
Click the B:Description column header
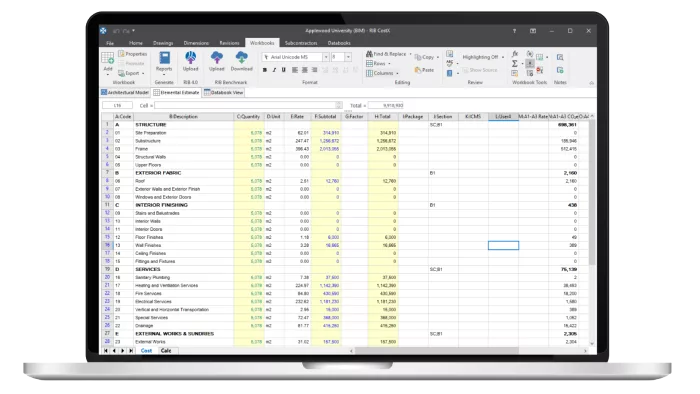[183, 116]
